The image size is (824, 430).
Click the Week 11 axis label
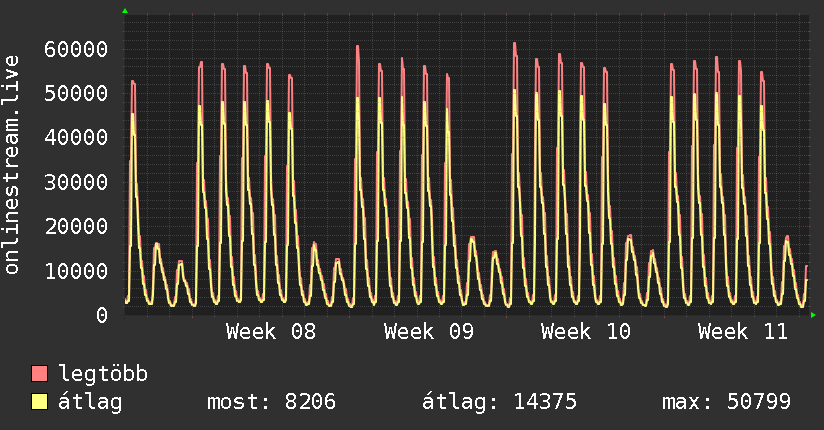(743, 332)
